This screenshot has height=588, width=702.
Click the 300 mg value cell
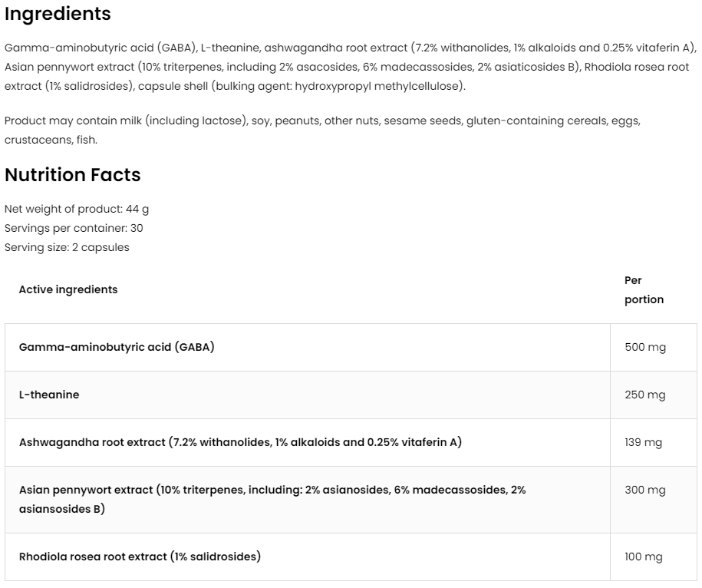click(645, 490)
